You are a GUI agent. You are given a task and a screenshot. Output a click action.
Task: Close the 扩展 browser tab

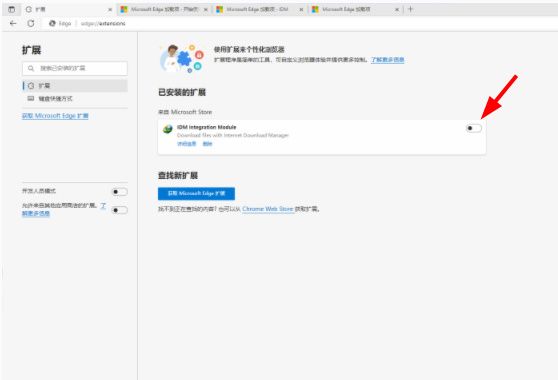point(110,10)
